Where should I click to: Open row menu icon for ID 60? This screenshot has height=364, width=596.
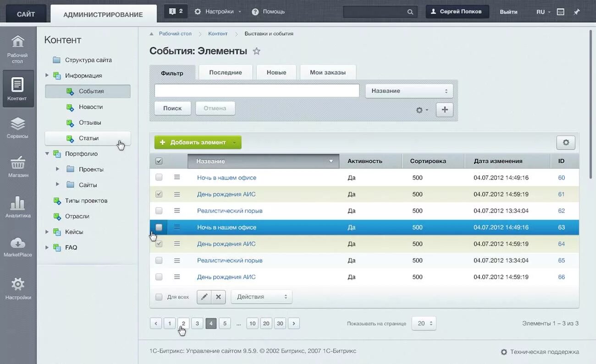pyautogui.click(x=177, y=177)
